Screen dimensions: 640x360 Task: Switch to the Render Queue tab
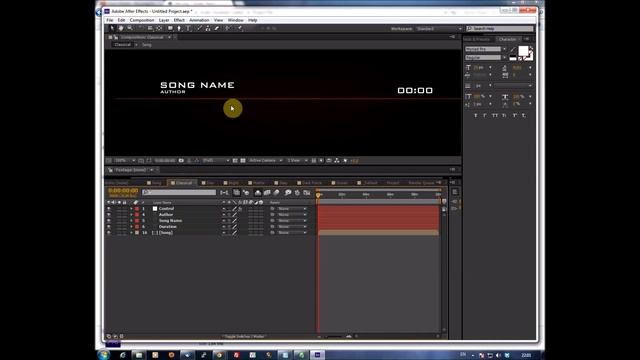click(x=422, y=183)
